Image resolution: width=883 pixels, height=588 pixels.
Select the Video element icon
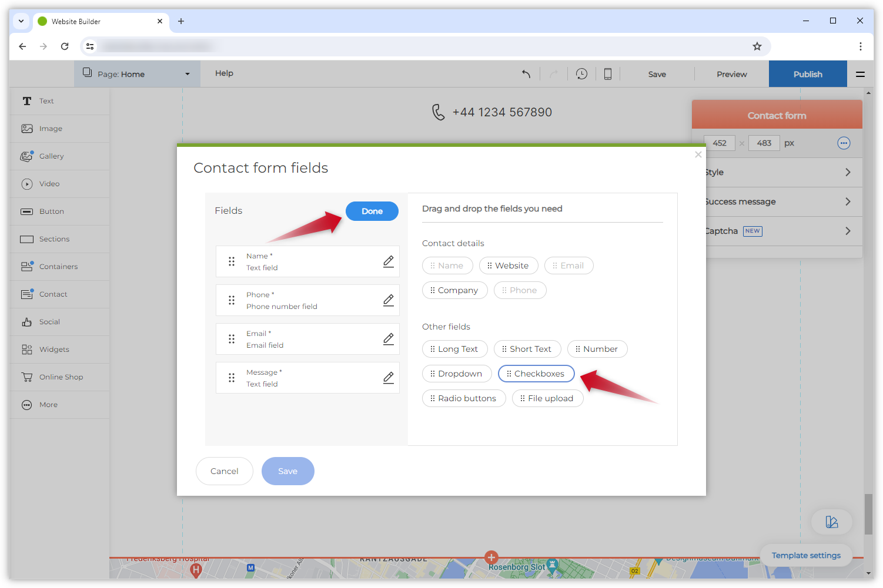[x=27, y=183]
